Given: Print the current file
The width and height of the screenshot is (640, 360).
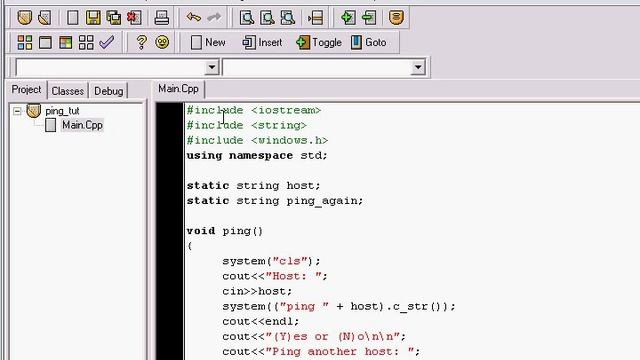Looking at the screenshot, I should coord(162,18).
